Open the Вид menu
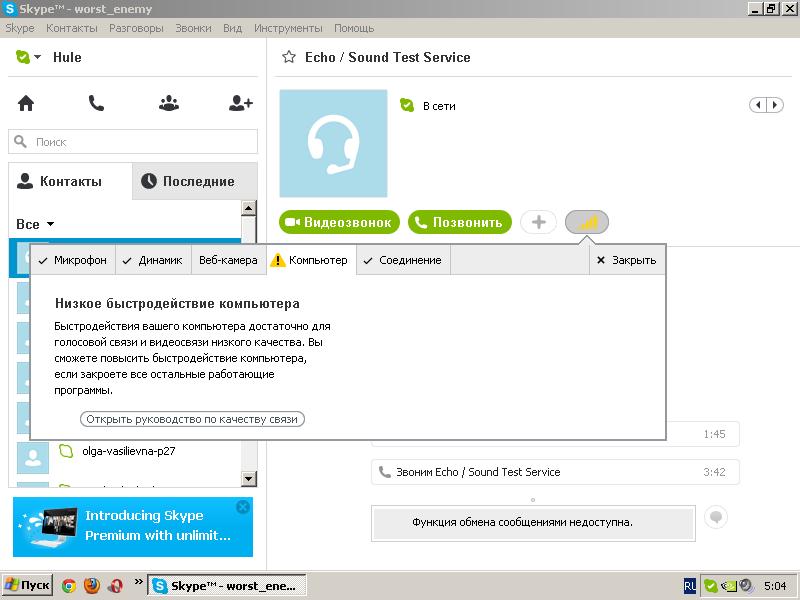Screen dimensions: 800x600 (233, 28)
